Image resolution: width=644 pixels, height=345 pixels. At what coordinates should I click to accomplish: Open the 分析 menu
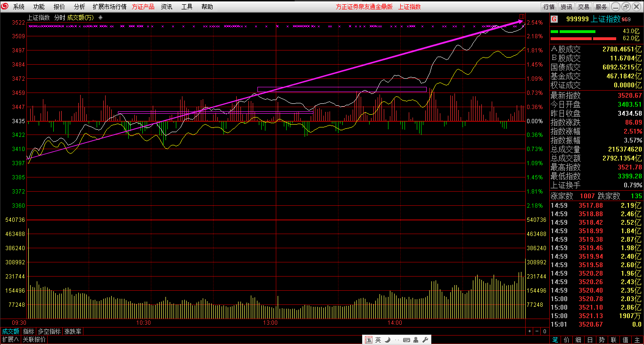80,7
